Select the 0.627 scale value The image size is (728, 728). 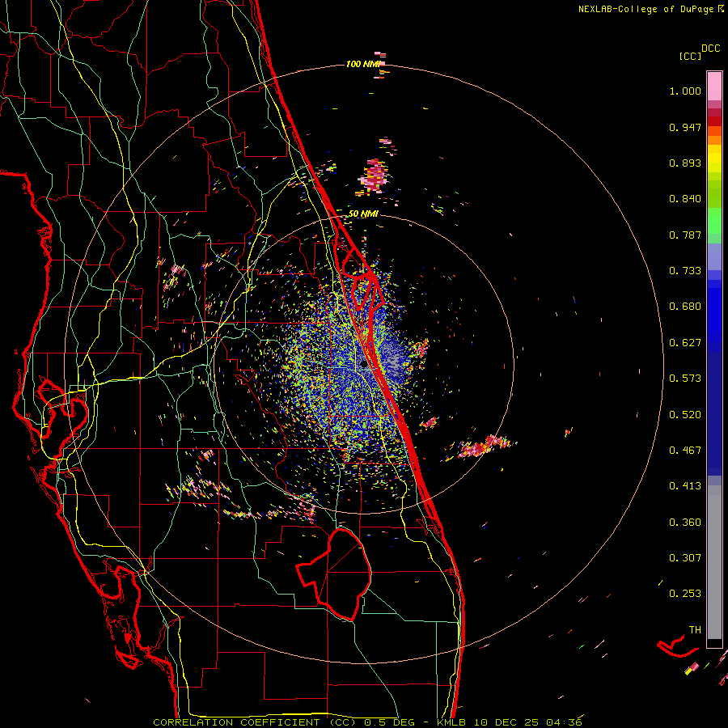685,343
